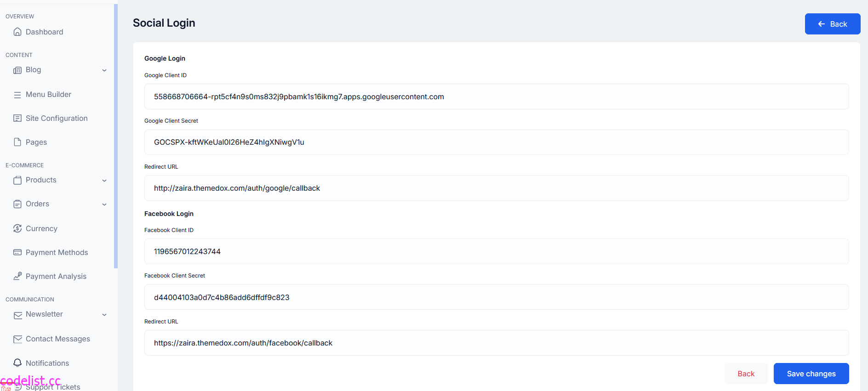
Task: Click the Google Login section heading
Action: [x=165, y=58]
